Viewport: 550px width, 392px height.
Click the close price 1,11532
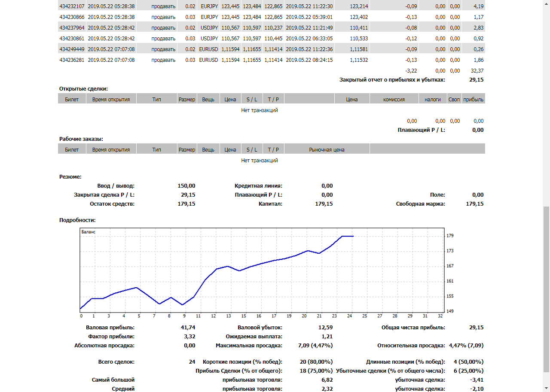point(359,60)
